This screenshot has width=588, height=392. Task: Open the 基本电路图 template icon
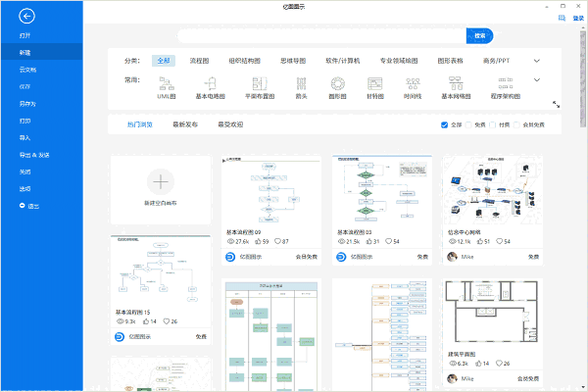tap(210, 83)
